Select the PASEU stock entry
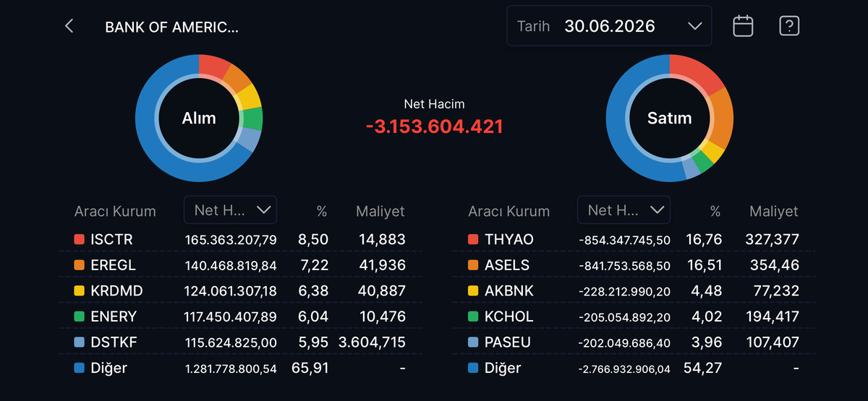868x401 pixels. click(x=507, y=342)
